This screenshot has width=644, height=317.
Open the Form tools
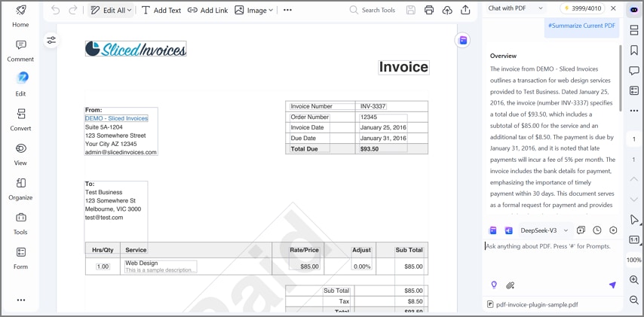(20, 258)
